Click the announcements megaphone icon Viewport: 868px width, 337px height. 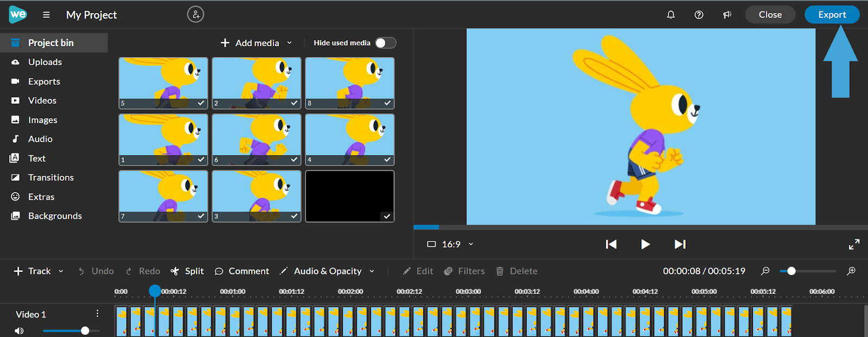(x=727, y=15)
